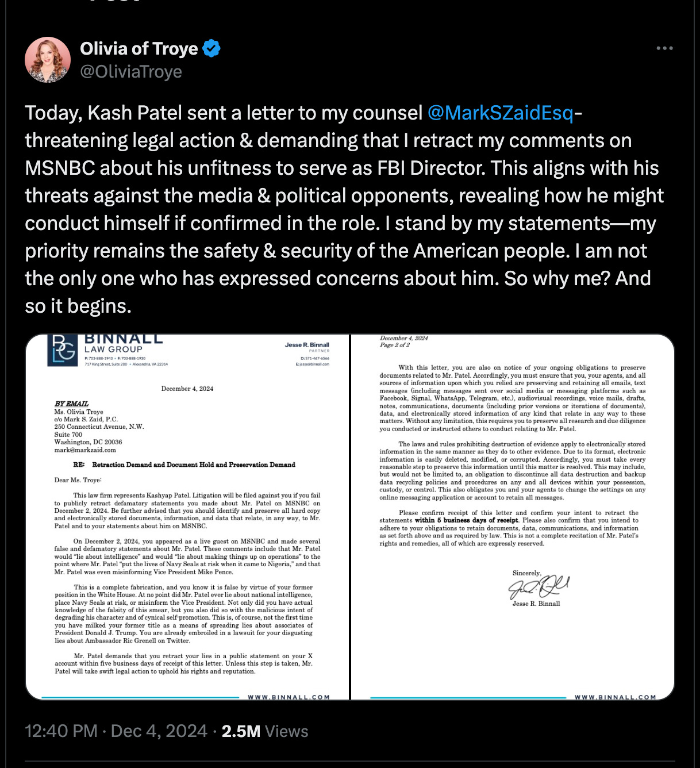Open first letter page image
The width and height of the screenshot is (700, 768).
(x=187, y=517)
